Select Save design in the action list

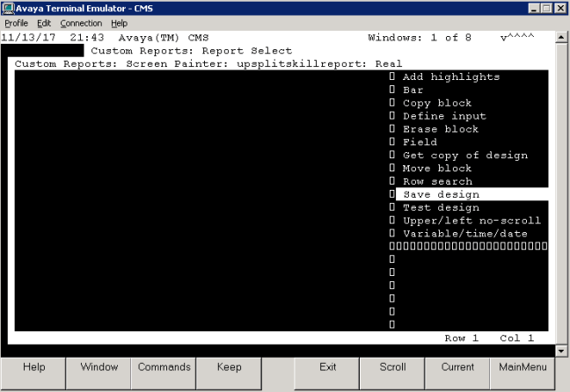441,194
